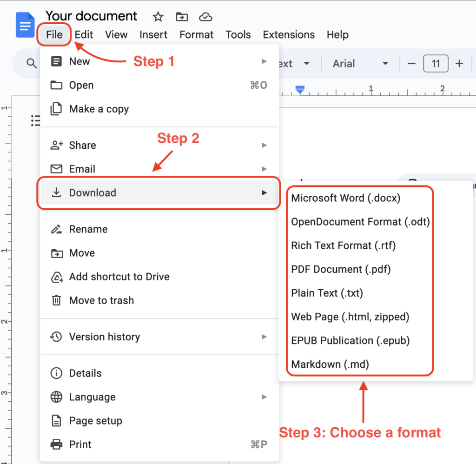Open the Insert menu
This screenshot has width=476, height=464.
153,35
